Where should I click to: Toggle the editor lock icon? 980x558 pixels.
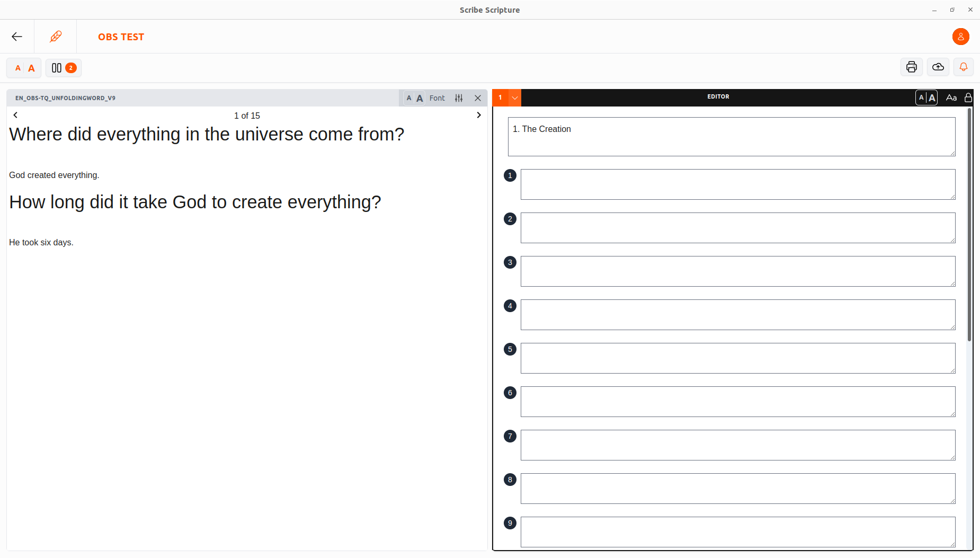pyautogui.click(x=968, y=98)
